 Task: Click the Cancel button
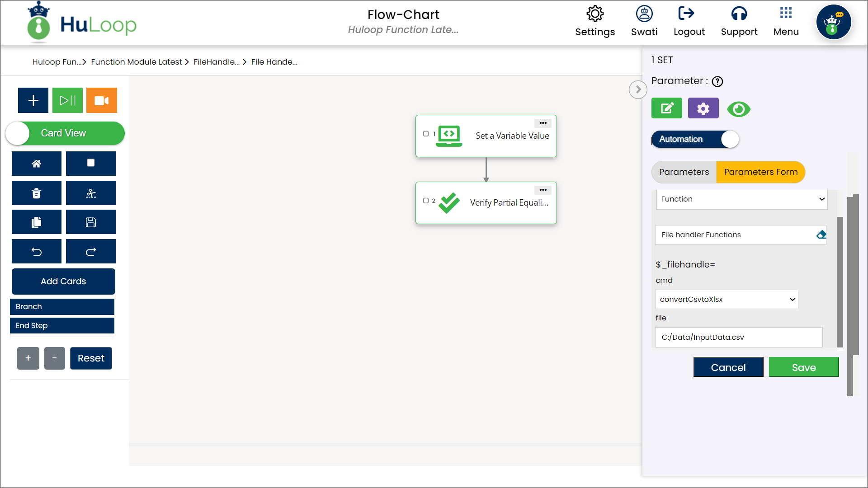[x=728, y=367]
